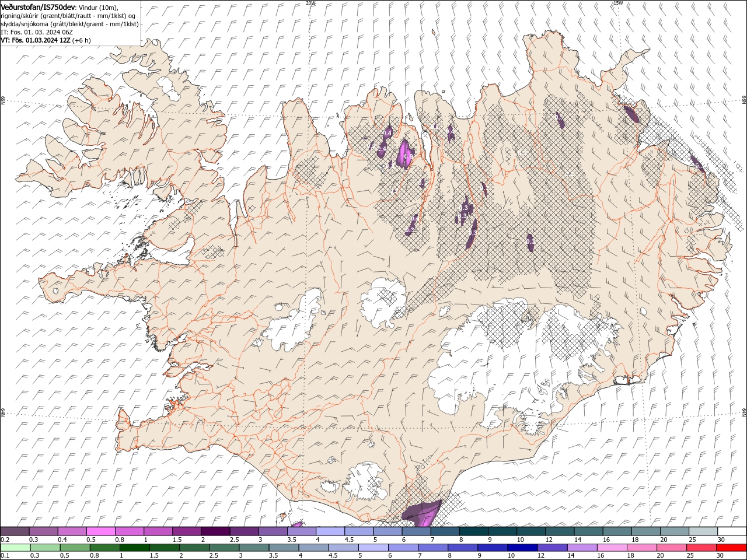747x560 pixels.
Task: Select lower scale blue swatch between 7 and 8
Action: click(432, 548)
